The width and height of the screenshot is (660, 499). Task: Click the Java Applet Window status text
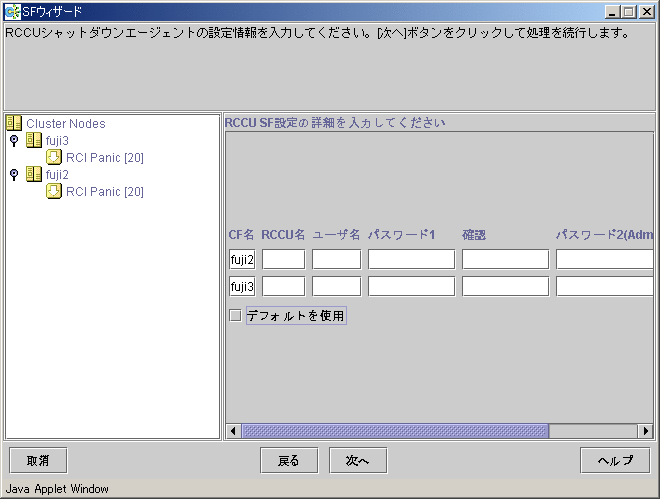tap(57, 488)
